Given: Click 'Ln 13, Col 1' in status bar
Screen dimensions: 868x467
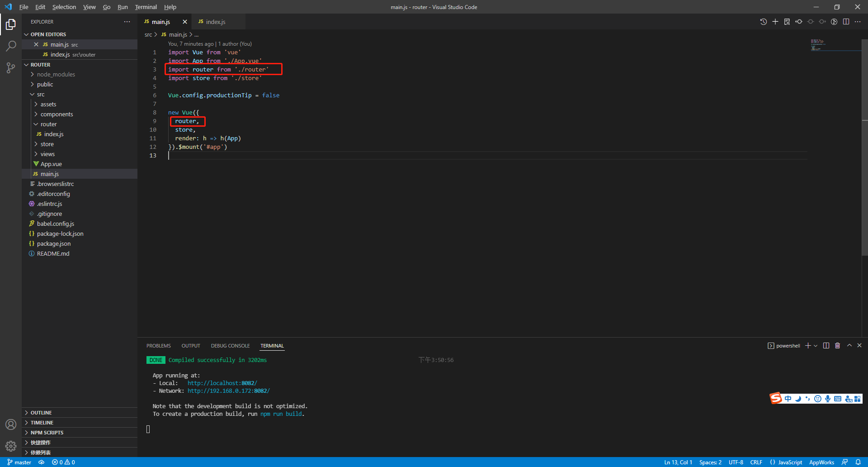Looking at the screenshot, I should coord(678,462).
